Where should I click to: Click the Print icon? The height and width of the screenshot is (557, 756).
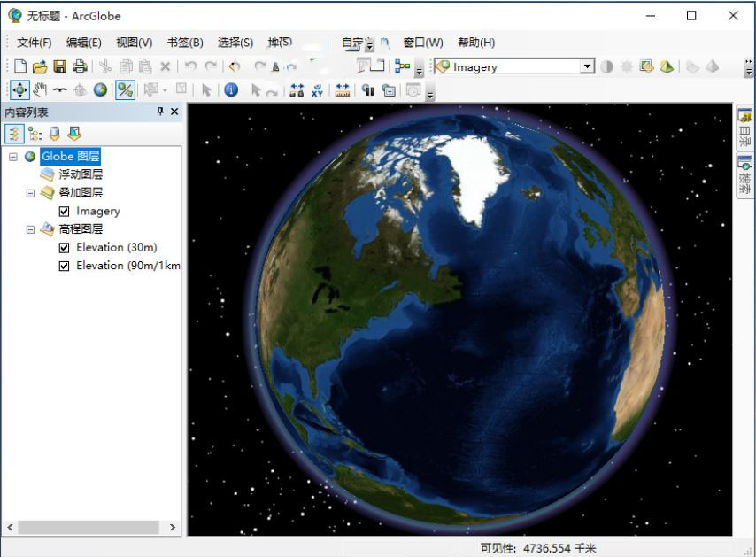click(x=80, y=66)
